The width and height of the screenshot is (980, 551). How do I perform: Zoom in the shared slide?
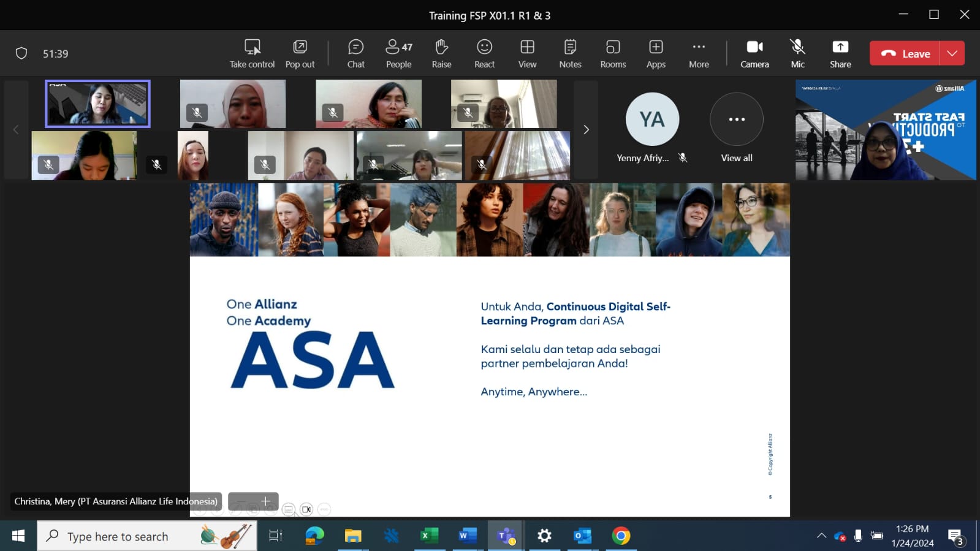pyautogui.click(x=265, y=501)
